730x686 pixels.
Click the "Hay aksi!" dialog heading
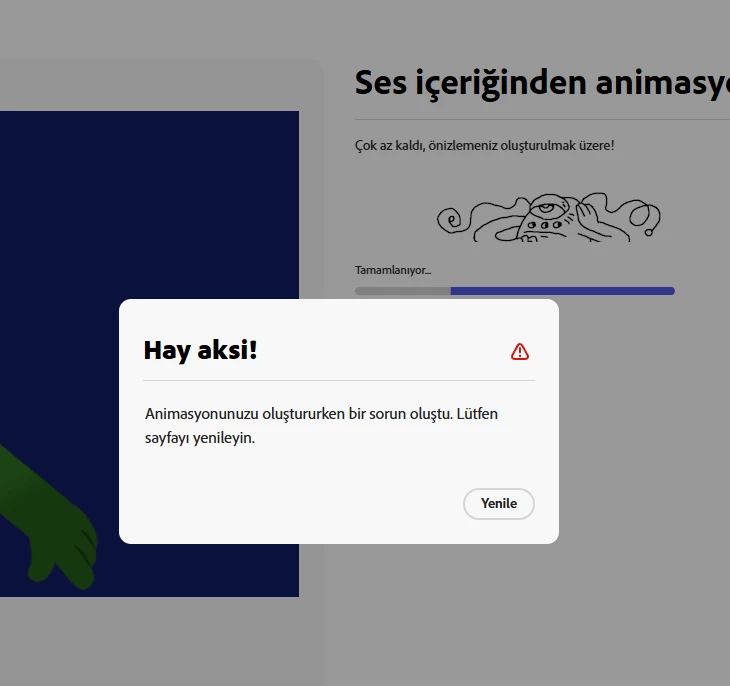click(x=200, y=350)
